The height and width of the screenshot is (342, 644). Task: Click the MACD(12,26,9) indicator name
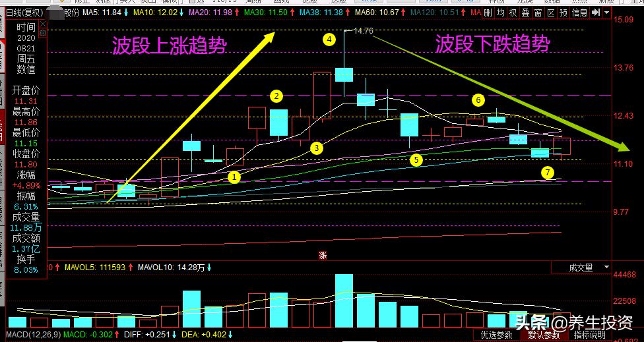pyautogui.click(x=34, y=335)
